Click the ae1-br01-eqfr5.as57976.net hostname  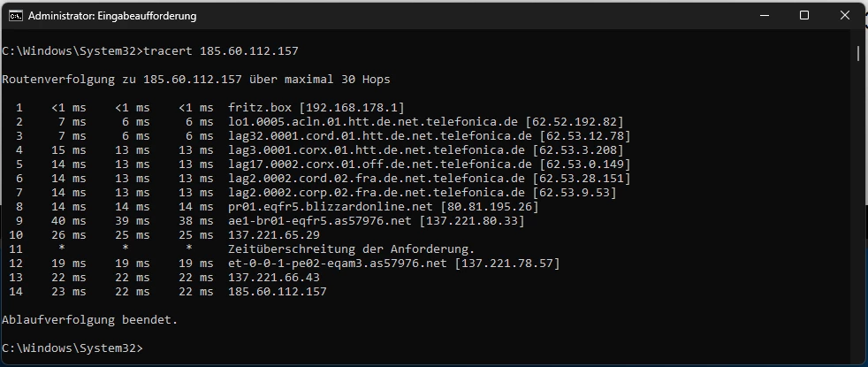pyautogui.click(x=320, y=221)
